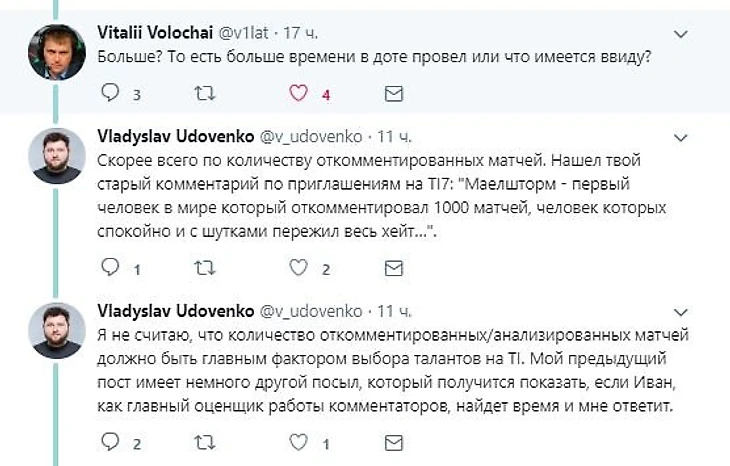Open more options for Vitalii Volochai's tweet
730x466 pixels.
680,34
